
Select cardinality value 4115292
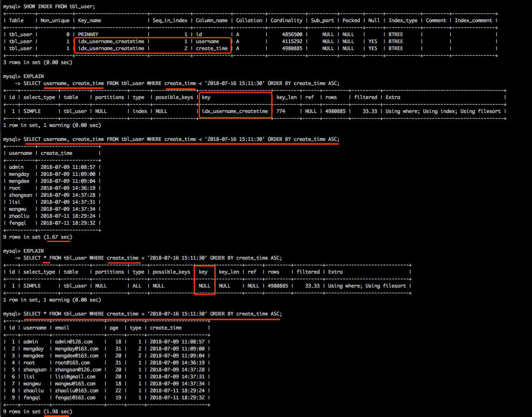click(x=292, y=41)
